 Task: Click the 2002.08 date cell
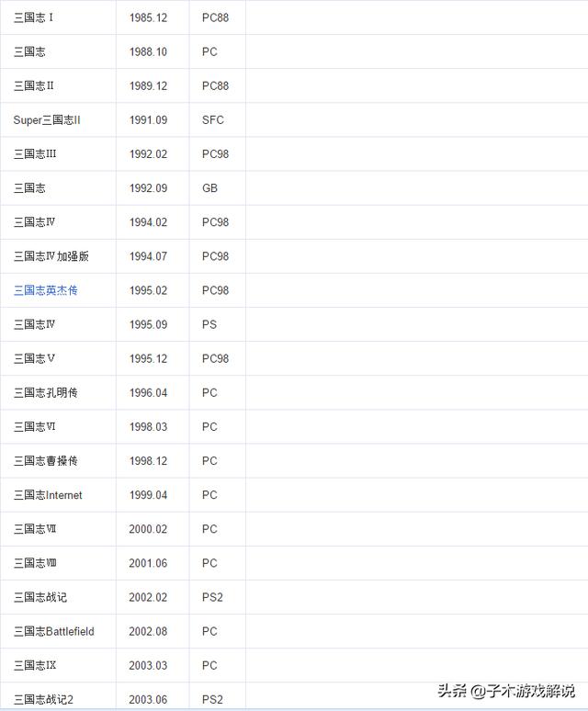tap(148, 631)
